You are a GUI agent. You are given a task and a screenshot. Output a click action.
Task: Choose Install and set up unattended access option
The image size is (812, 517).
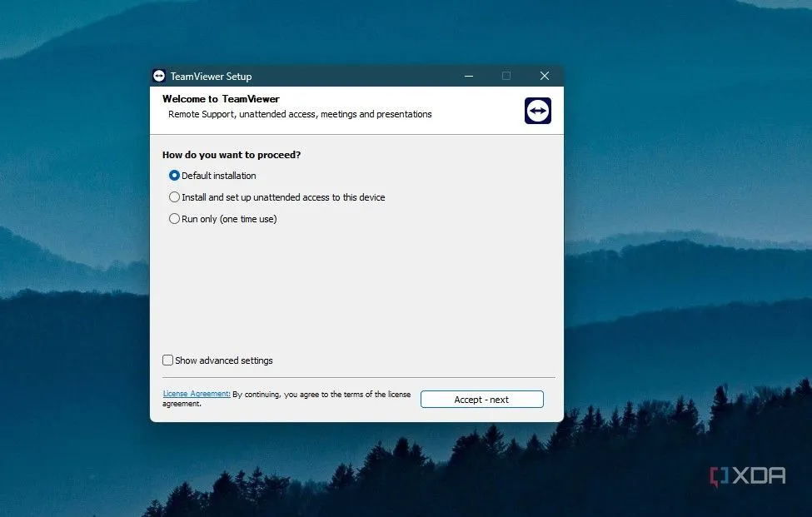click(175, 197)
